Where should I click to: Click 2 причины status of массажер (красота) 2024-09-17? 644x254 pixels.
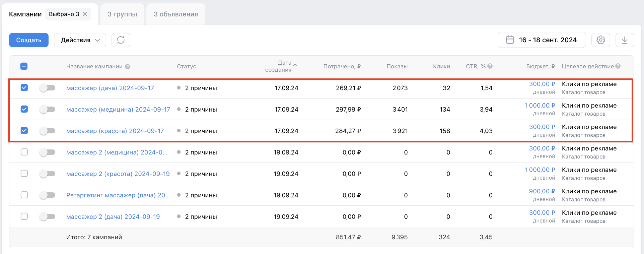[201, 131]
